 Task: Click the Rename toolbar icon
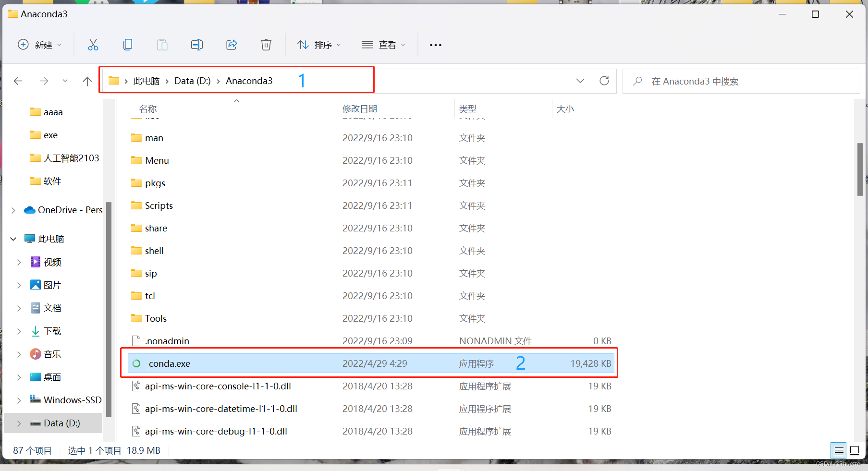tap(197, 45)
